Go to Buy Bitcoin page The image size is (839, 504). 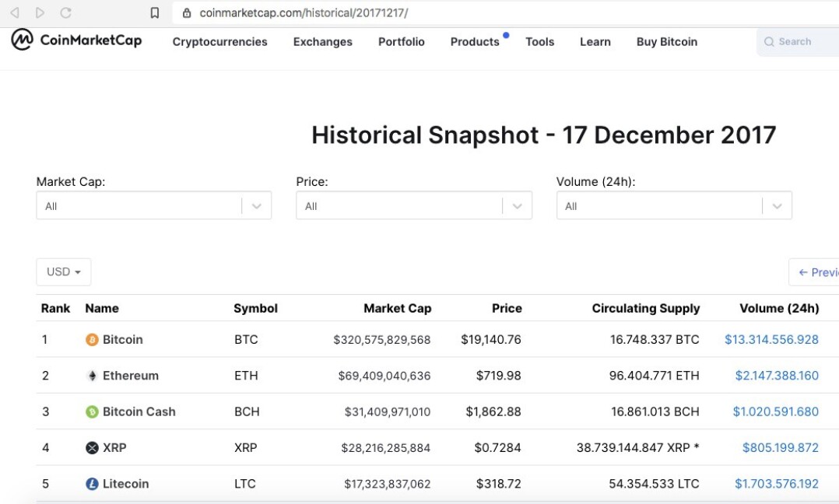pos(667,42)
